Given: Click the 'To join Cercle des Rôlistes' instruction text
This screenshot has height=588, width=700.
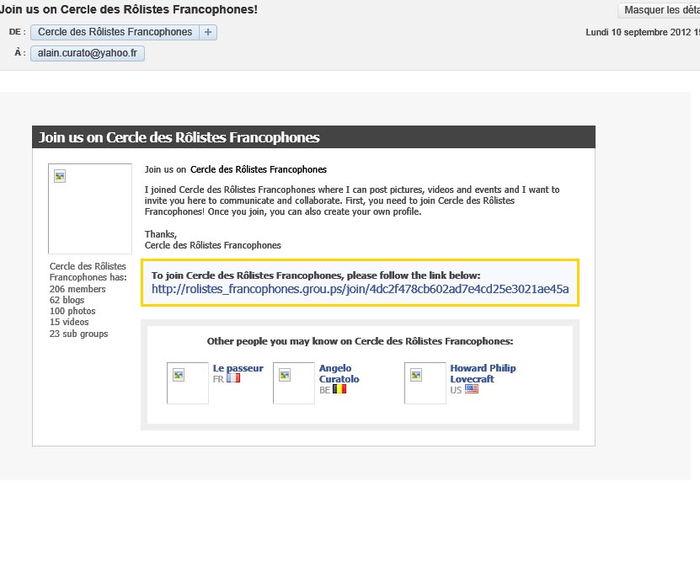Looking at the screenshot, I should 316,275.
